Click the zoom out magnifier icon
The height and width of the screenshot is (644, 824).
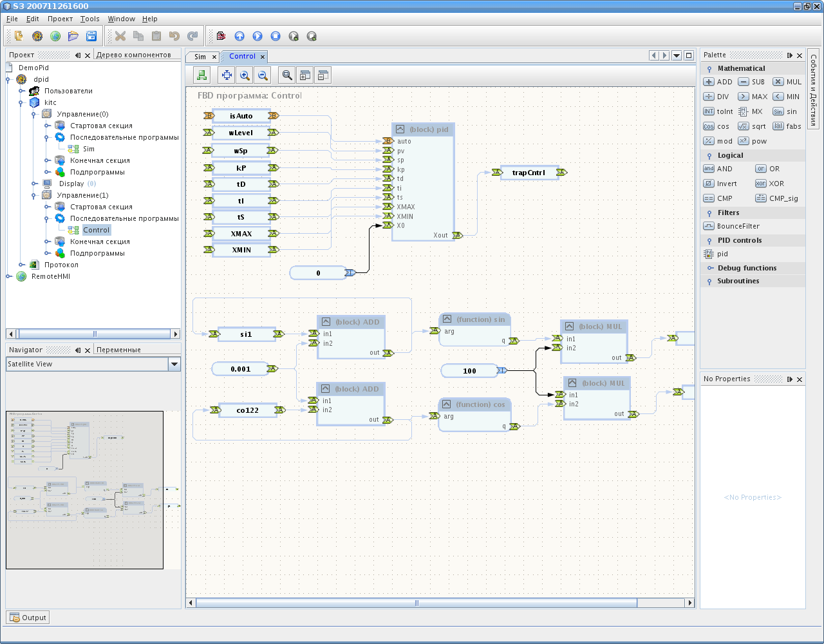pyautogui.click(x=263, y=75)
